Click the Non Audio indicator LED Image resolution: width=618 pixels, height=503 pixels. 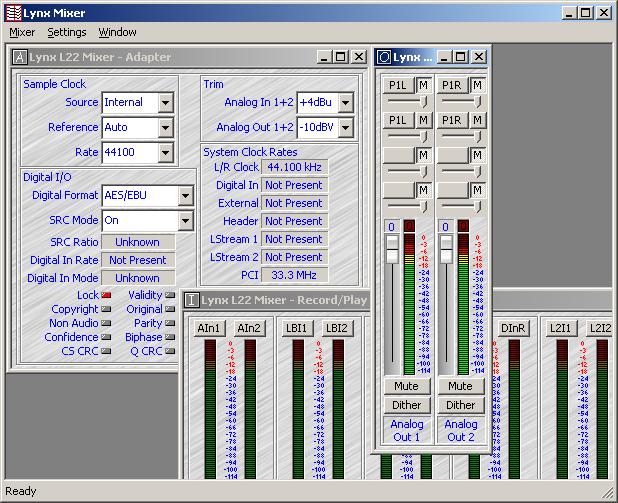106,323
